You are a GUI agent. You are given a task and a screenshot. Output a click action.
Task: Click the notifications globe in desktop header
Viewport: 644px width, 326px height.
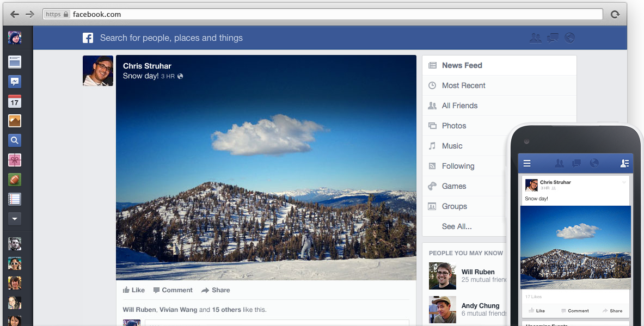tap(569, 38)
